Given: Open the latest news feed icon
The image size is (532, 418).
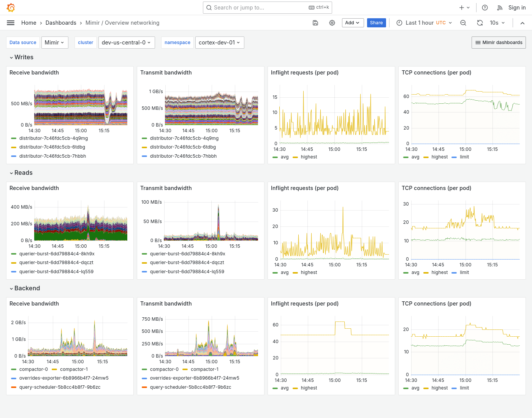Looking at the screenshot, I should point(499,7).
